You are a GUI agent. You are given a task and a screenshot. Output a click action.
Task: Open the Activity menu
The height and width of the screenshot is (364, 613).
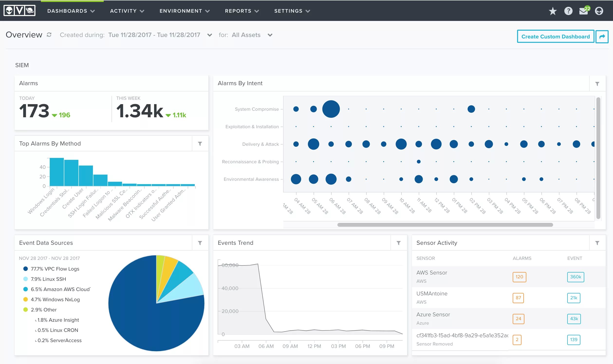click(x=127, y=11)
